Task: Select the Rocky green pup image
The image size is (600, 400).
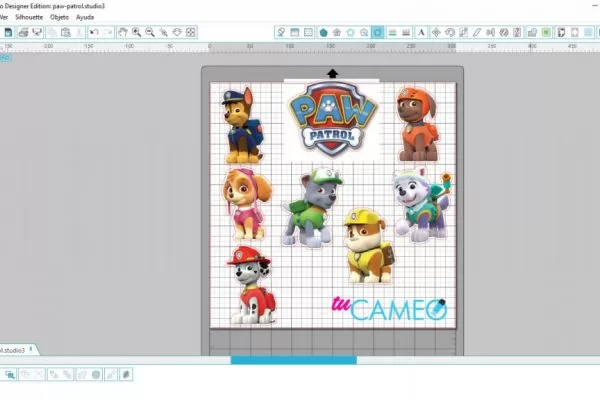Action: point(313,207)
